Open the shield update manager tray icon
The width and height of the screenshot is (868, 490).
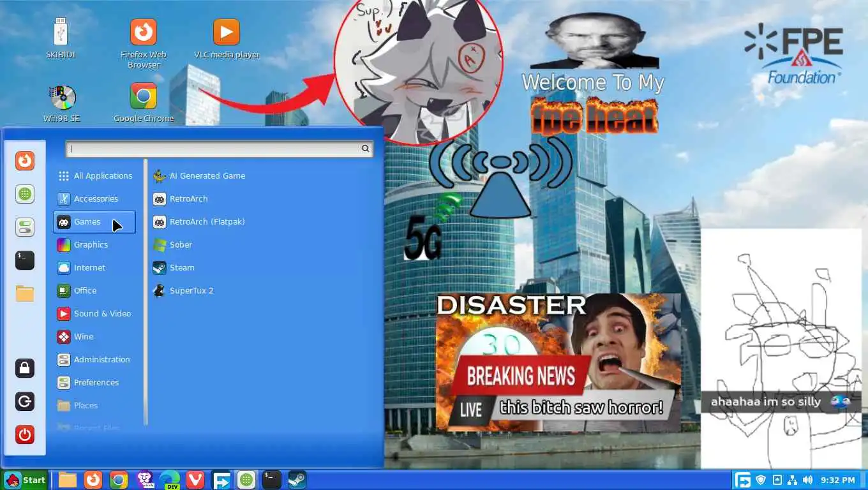coord(761,480)
